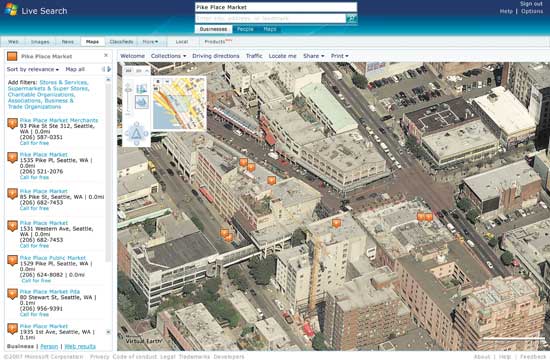Click the Pike Place Public Market pin icon
This screenshot has height=362, width=550.
[x=13, y=260]
